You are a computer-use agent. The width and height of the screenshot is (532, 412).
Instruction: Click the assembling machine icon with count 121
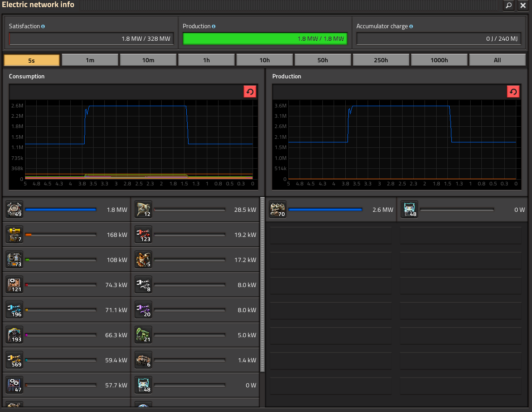[15, 285]
